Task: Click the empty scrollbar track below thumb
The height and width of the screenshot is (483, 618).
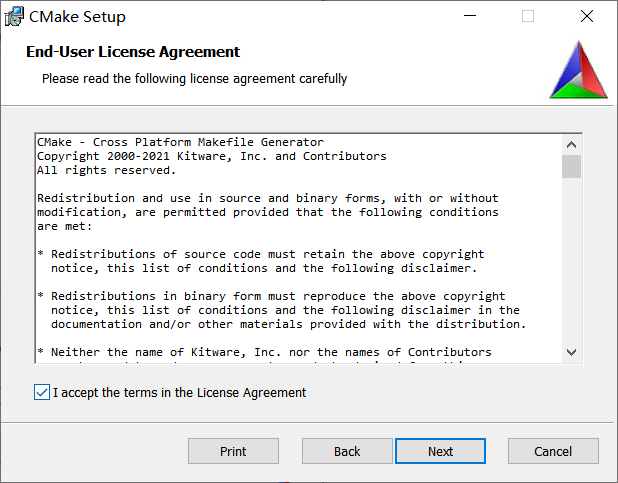Action: [x=572, y=260]
